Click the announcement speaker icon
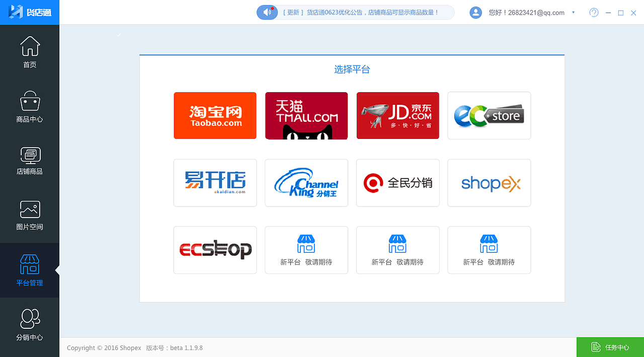644x357 pixels. [267, 12]
